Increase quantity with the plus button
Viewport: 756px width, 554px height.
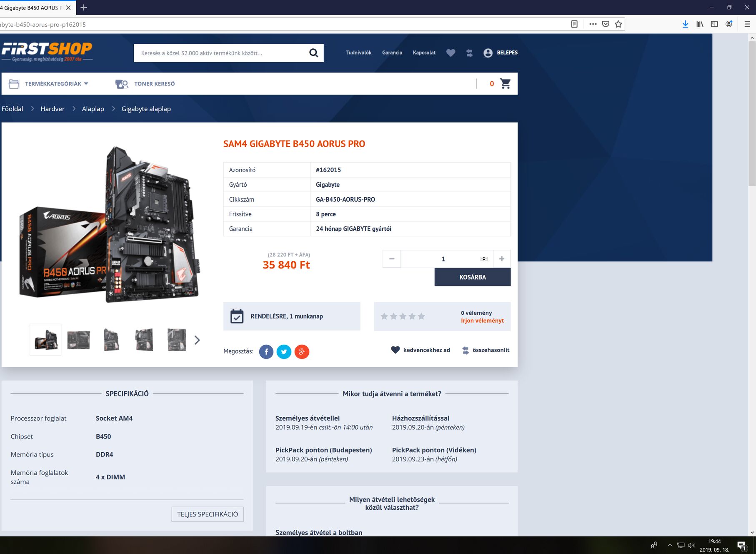[502, 259]
